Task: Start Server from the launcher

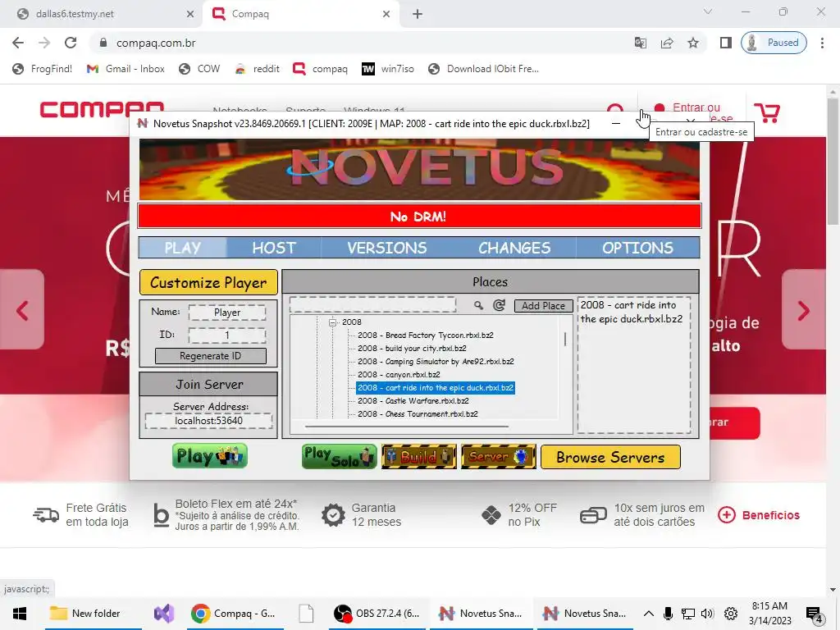Action: coord(498,456)
